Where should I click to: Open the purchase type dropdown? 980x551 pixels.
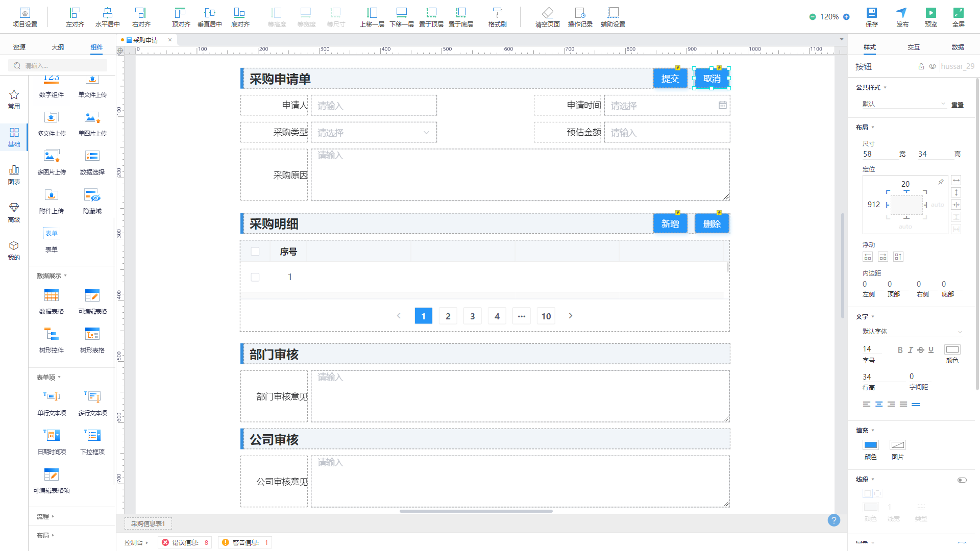[374, 133]
